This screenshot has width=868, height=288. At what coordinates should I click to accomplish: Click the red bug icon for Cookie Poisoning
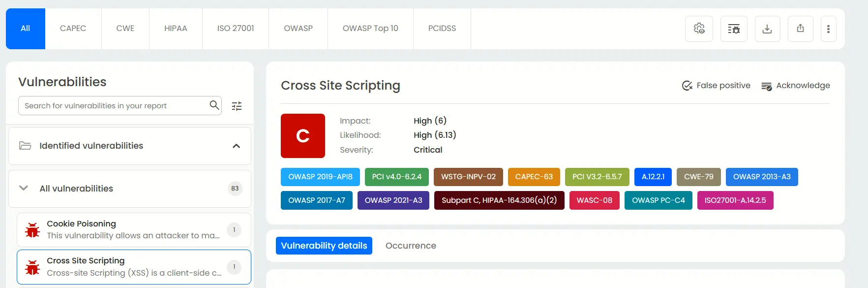32,230
